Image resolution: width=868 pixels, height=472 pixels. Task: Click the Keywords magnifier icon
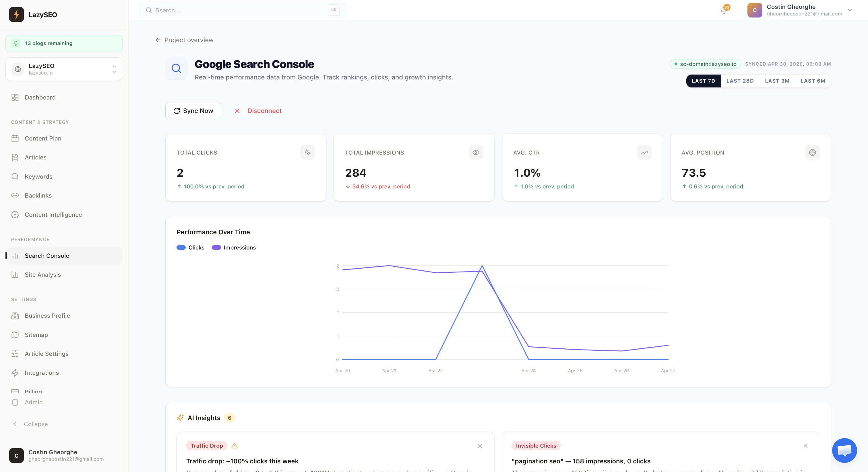click(15, 176)
